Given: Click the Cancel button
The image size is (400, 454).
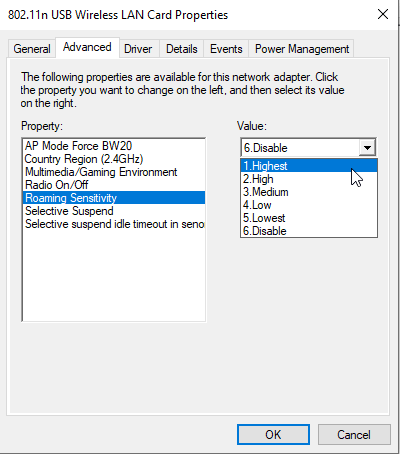Looking at the screenshot, I should (354, 435).
